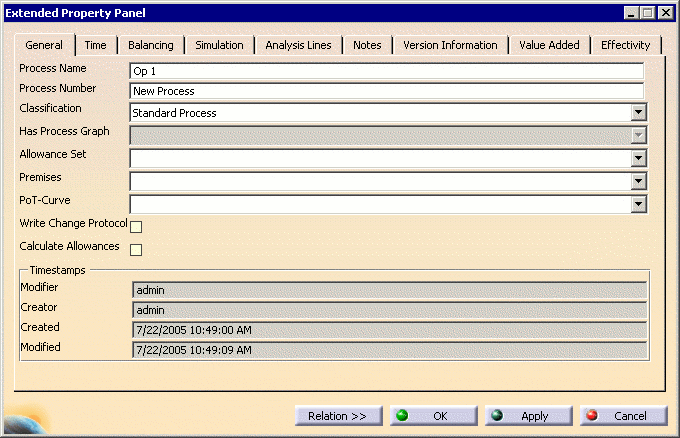Select the Created timestamp field
The width and height of the screenshot is (680, 438).
pos(389,330)
